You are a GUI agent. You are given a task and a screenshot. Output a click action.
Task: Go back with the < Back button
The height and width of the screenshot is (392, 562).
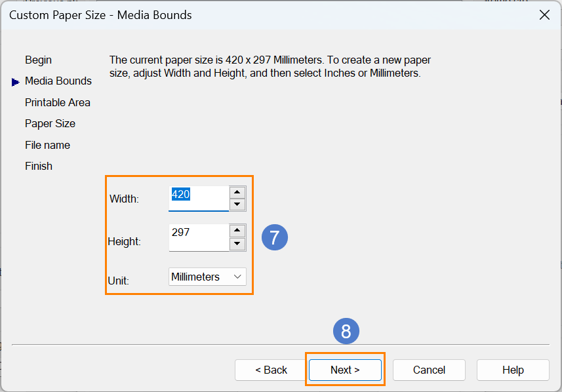pyautogui.click(x=271, y=370)
